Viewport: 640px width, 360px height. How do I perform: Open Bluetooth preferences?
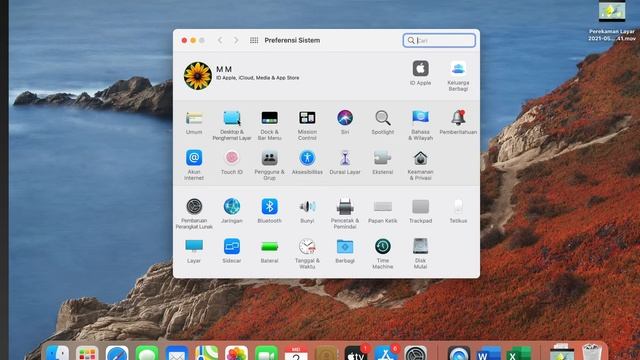click(269, 211)
